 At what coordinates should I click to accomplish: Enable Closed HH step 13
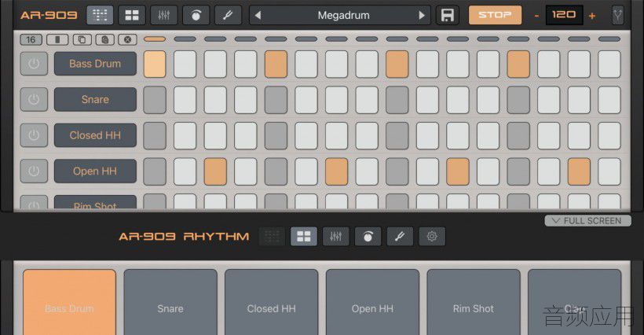518,135
